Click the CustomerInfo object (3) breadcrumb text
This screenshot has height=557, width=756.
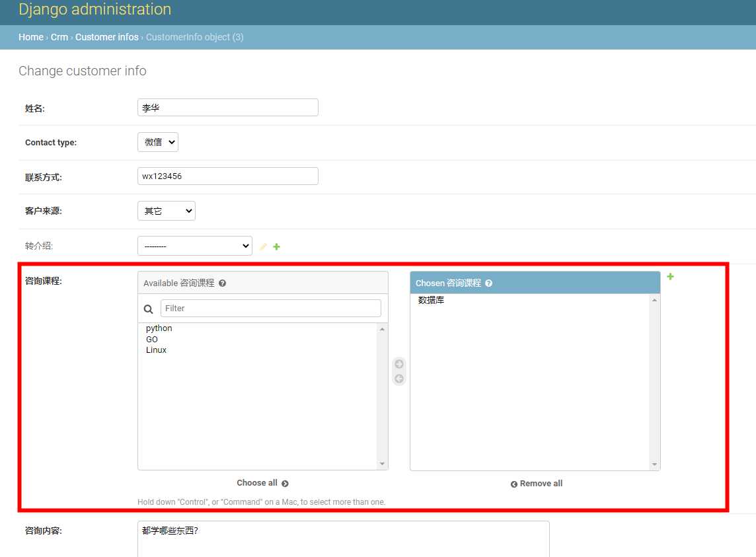194,37
